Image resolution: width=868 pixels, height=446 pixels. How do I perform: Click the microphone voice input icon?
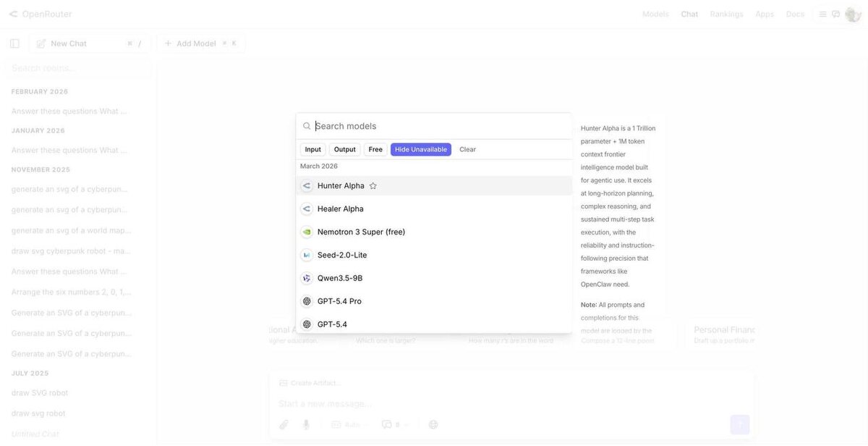coord(306,425)
